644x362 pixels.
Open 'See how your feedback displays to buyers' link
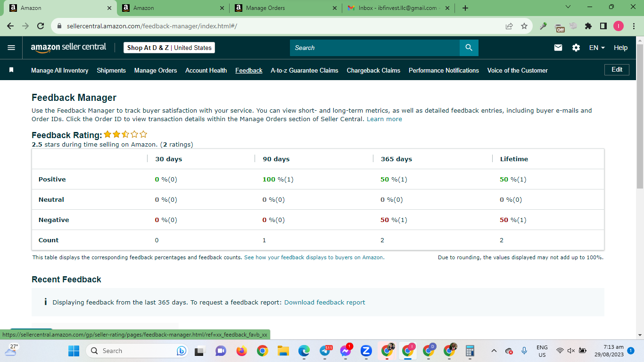point(314,257)
